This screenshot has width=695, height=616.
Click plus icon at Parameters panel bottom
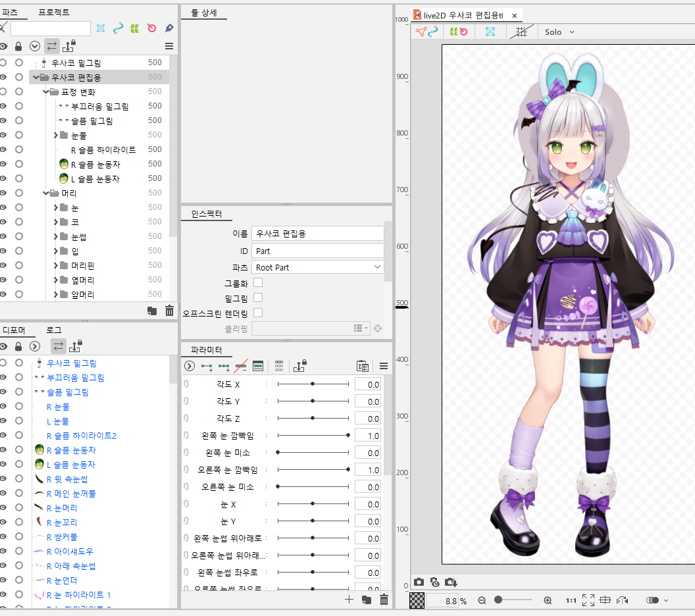[349, 600]
